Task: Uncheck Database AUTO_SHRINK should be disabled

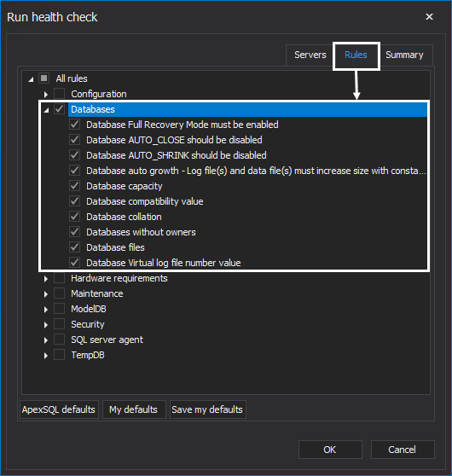Action: [75, 155]
